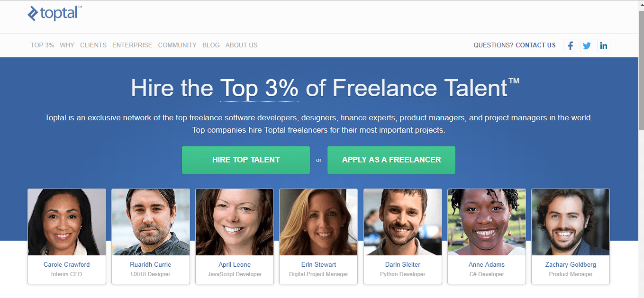Open the CLIENTS section

(x=93, y=45)
